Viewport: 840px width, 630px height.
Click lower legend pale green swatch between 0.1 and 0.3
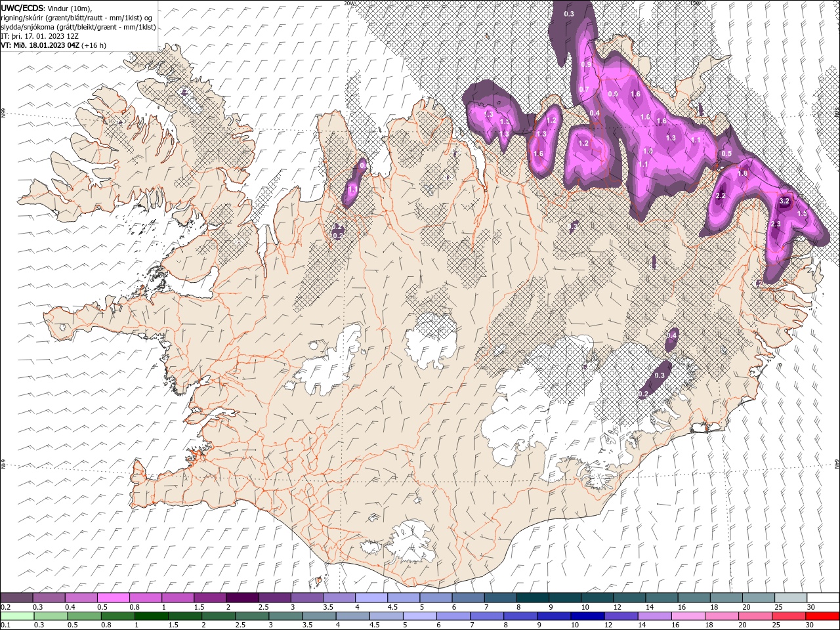(17, 616)
